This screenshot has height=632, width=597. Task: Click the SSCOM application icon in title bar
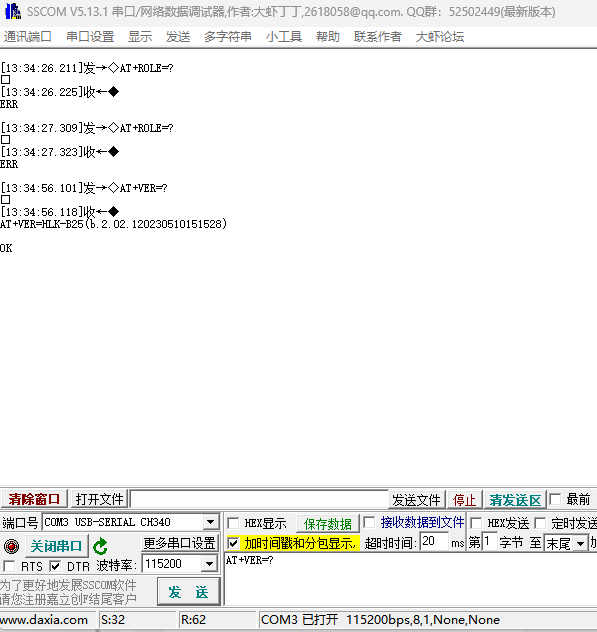(x=12, y=11)
